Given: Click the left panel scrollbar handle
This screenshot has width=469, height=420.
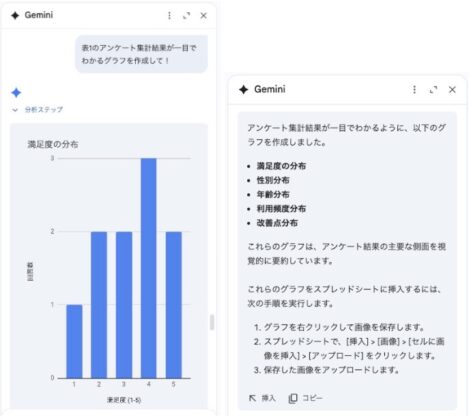Looking at the screenshot, I should [x=212, y=322].
